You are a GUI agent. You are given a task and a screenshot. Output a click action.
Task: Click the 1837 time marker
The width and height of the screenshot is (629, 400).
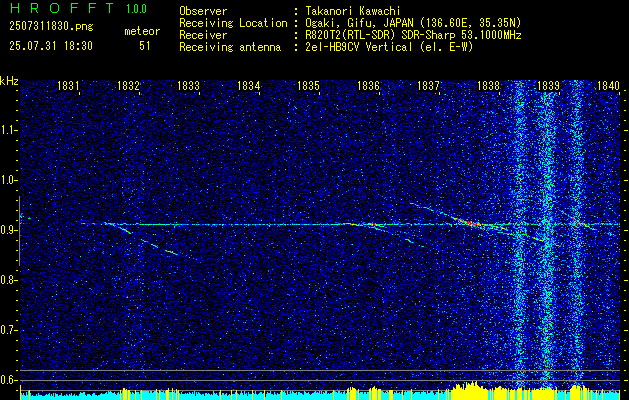(428, 86)
